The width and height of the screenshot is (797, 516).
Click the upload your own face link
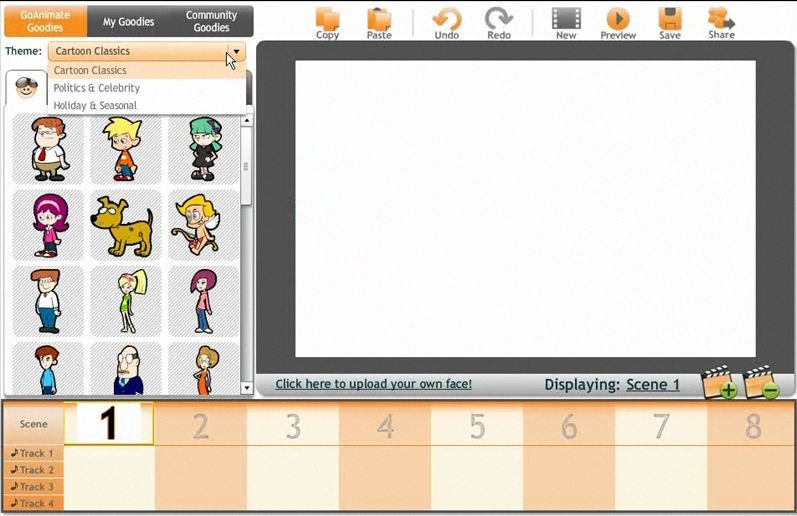point(374,384)
